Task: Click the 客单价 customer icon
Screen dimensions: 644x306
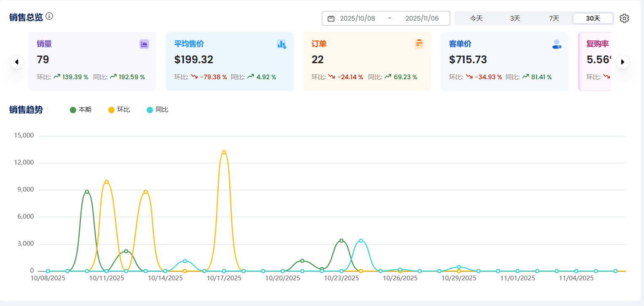Action: coord(556,44)
